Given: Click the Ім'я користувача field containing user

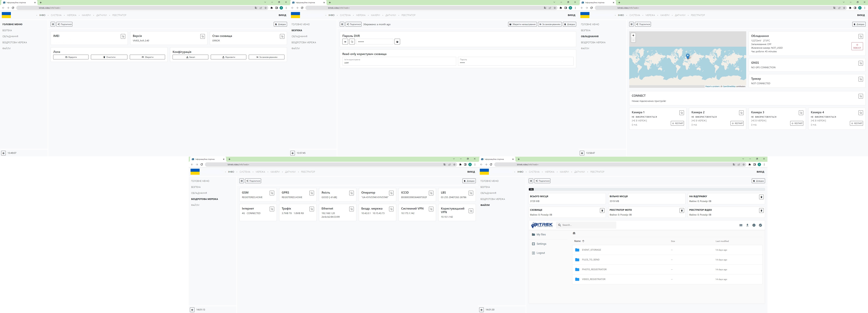Looking at the screenshot, I should click(x=399, y=61).
